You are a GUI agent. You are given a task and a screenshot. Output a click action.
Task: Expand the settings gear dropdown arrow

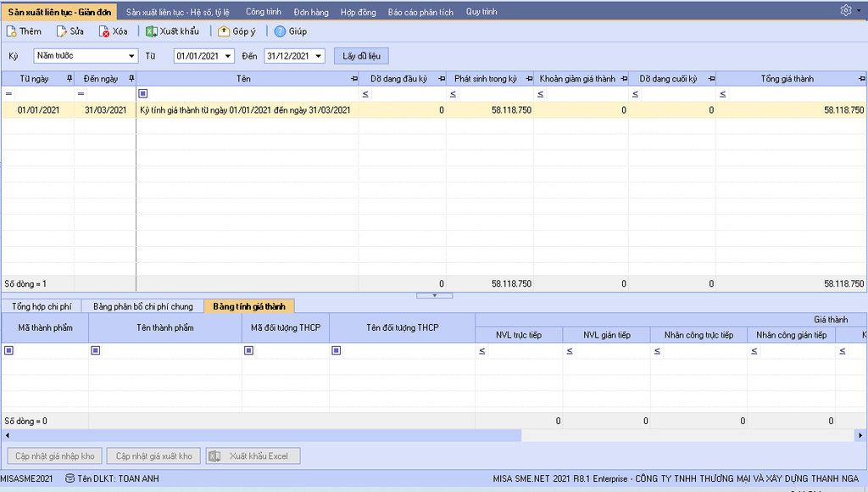pos(859,10)
